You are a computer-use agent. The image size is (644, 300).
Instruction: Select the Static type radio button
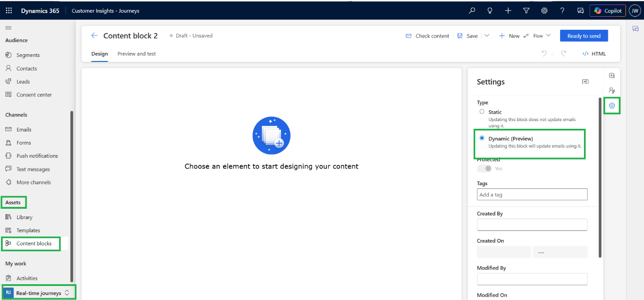[482, 112]
